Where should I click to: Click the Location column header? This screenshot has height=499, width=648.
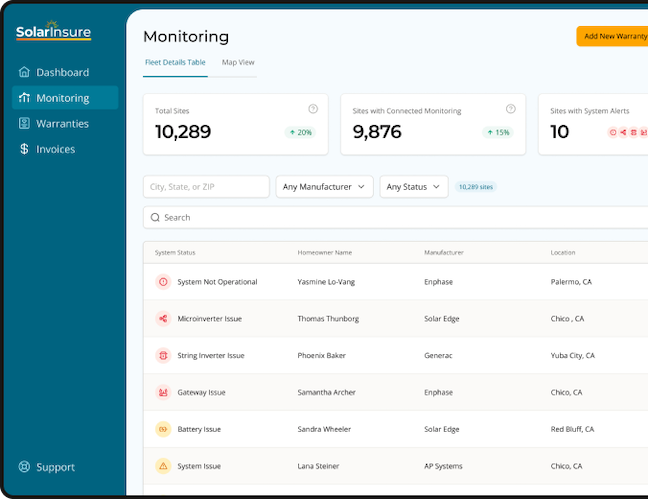pos(562,252)
